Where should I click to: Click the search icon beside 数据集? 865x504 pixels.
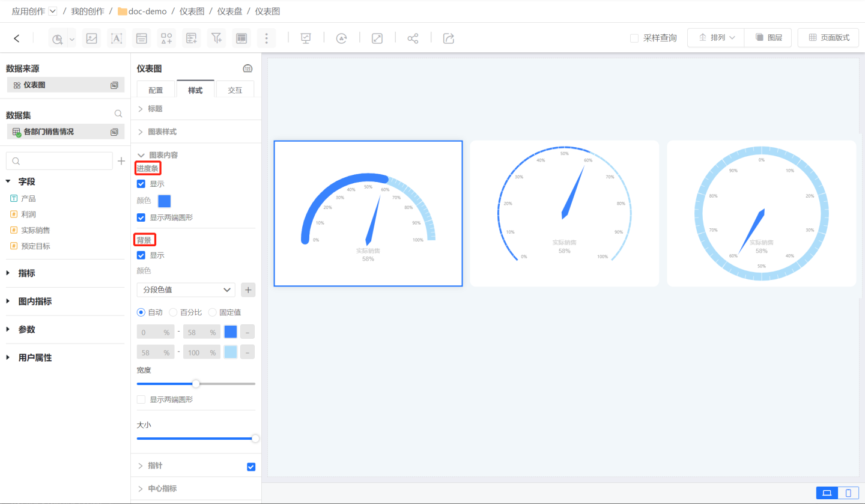click(x=118, y=114)
